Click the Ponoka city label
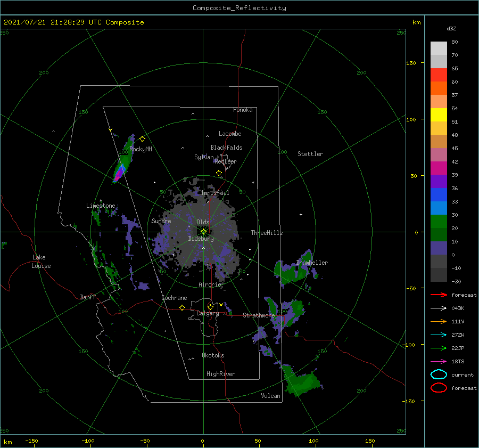The image size is (479, 448). (243, 110)
